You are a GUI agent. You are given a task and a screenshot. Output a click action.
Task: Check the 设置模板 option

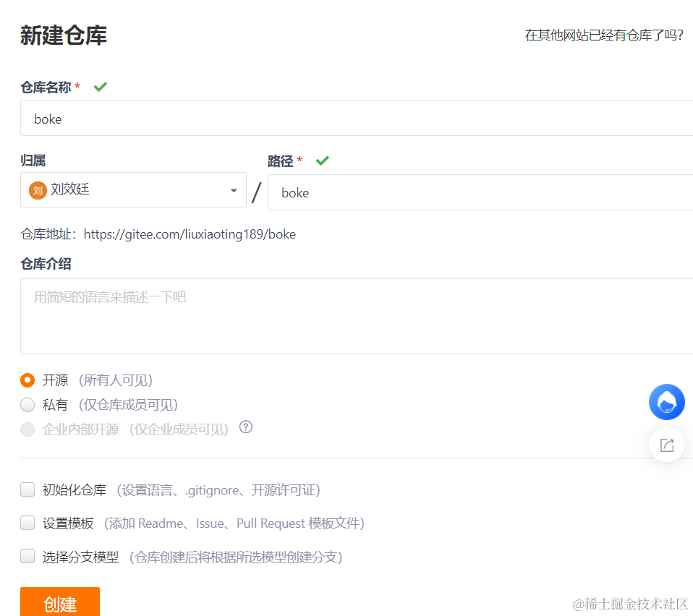point(27,523)
